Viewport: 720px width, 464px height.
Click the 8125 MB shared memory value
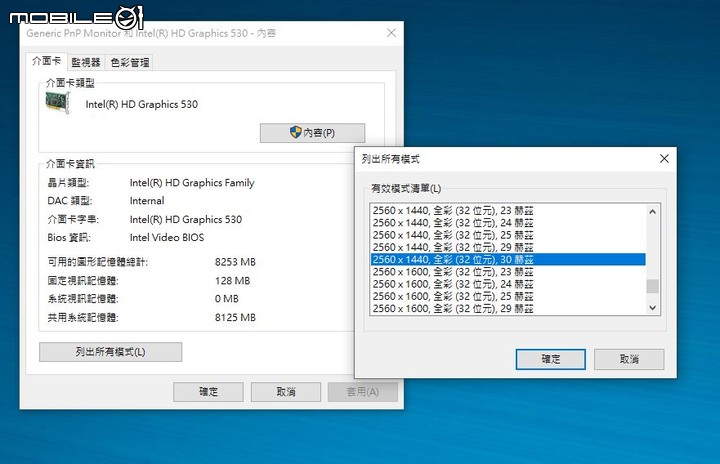click(x=235, y=317)
